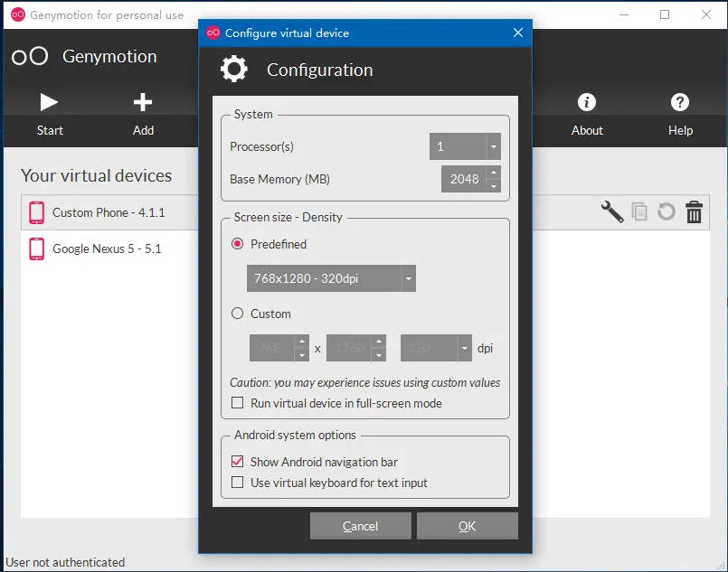This screenshot has height=572, width=728.
Task: Open the Processor(s) dropdown
Action: tap(465, 146)
